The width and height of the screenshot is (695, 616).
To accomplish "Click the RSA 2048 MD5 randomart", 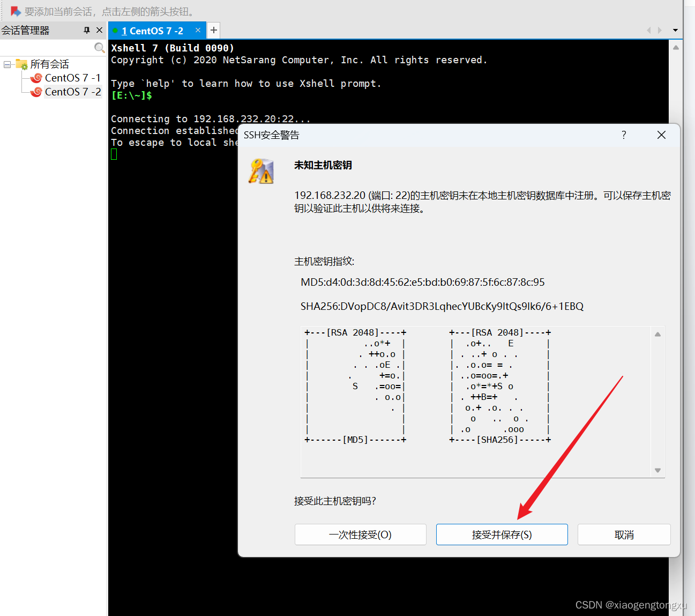I will click(x=355, y=386).
